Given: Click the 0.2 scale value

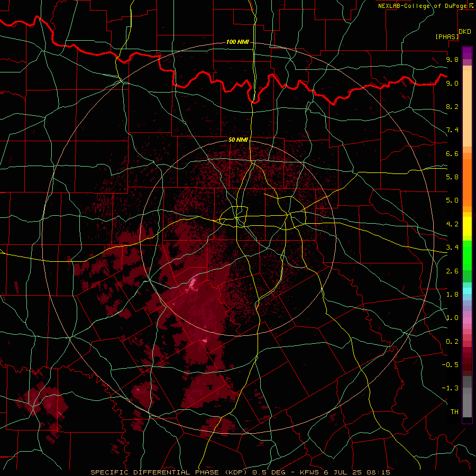Looking at the screenshot, I should tap(452, 342).
